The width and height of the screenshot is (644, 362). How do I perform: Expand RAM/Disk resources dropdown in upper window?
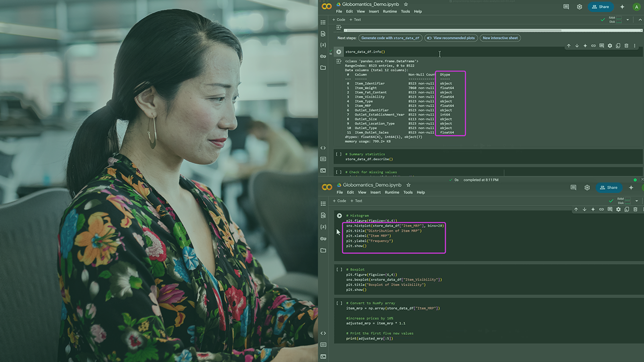point(627,20)
